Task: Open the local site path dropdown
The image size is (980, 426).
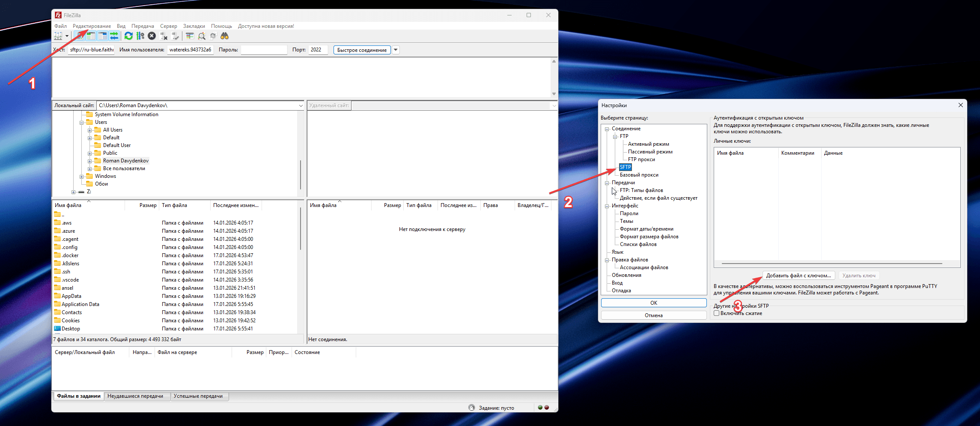Action: [x=301, y=105]
